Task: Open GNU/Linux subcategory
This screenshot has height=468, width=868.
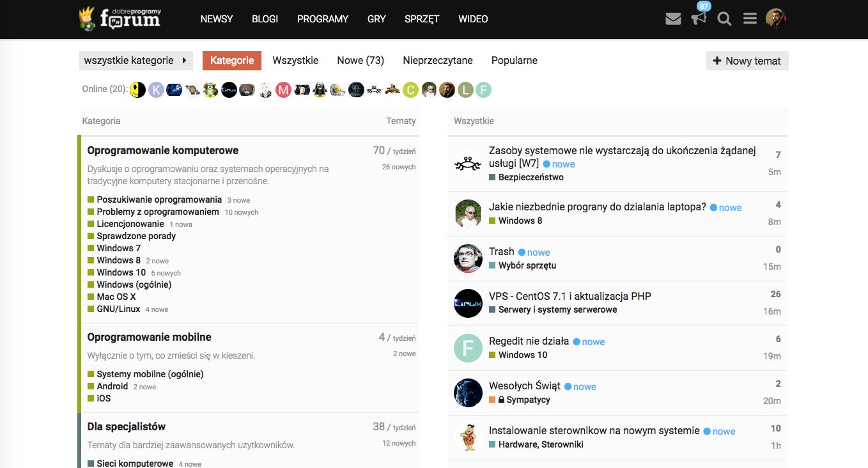Action: [119, 309]
